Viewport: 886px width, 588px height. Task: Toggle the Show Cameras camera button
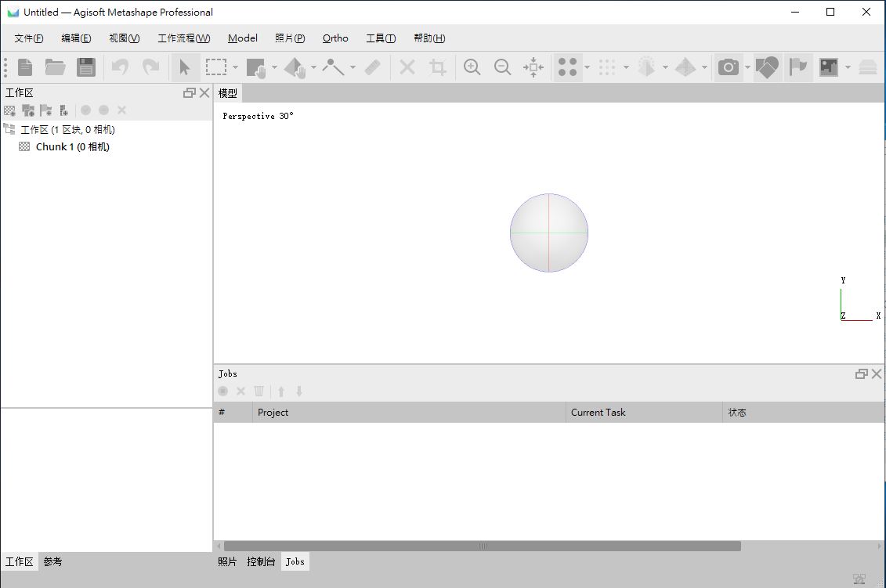pos(729,67)
